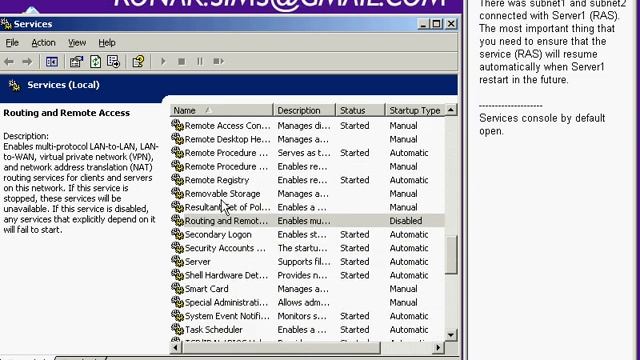This screenshot has height=360, width=640.
Task: Select the Removable Storage service name
Action: 222,193
